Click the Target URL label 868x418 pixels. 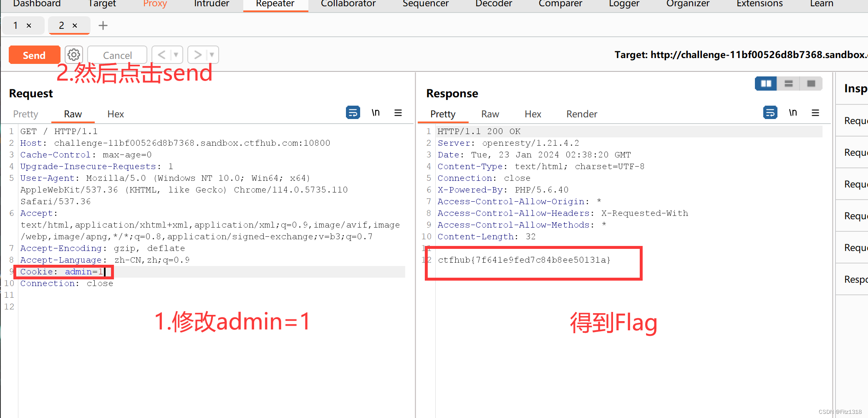(x=741, y=55)
